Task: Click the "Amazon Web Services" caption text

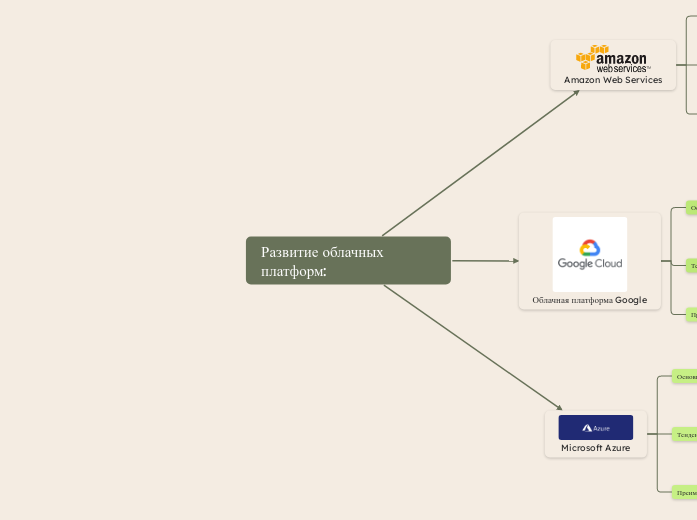Action: click(613, 80)
